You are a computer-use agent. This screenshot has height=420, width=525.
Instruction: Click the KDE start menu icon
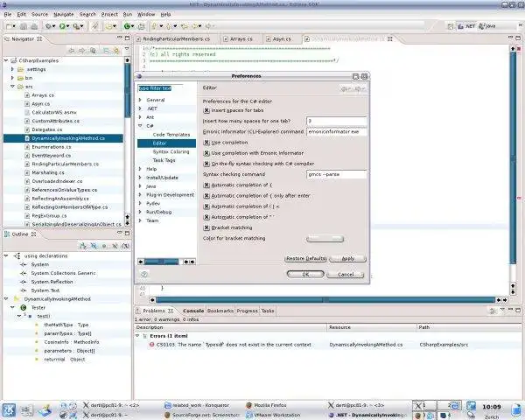9,410
